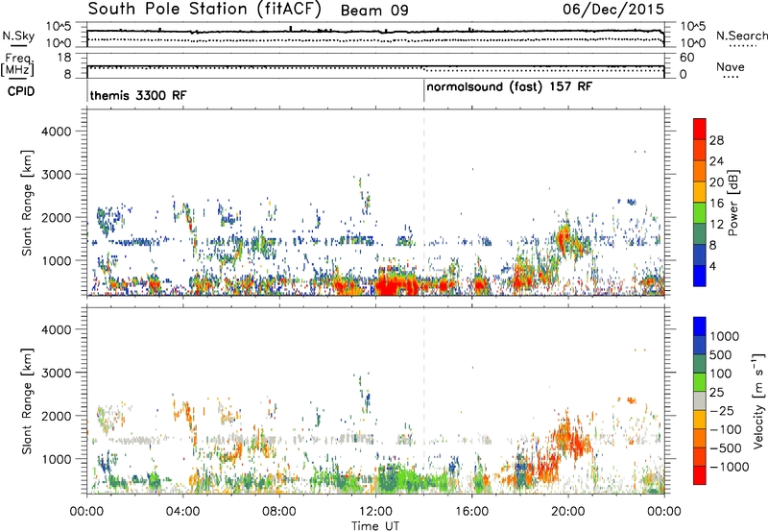Viewport: 768px width, 532px height.
Task: Click the 'normalsound (fast) 157 RF' text
Action: (510, 87)
